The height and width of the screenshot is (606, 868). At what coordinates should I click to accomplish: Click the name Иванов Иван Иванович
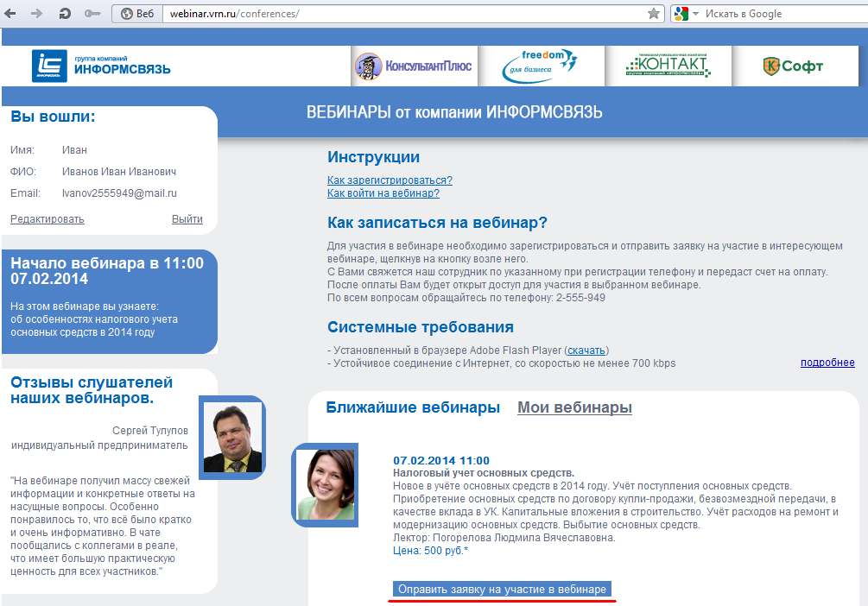pyautogui.click(x=119, y=172)
